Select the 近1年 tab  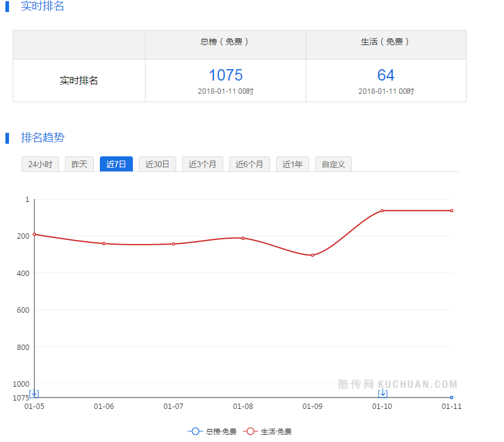click(x=292, y=164)
